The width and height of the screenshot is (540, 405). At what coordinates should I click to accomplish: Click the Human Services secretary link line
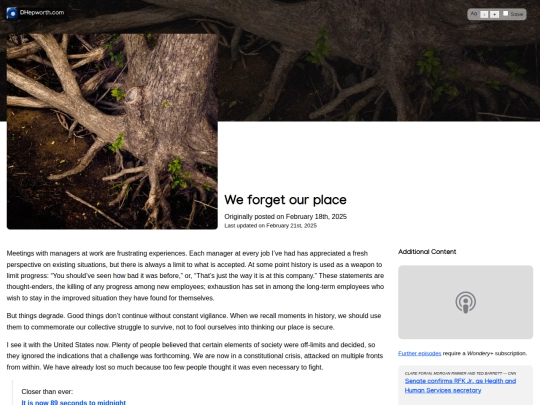[443, 391]
